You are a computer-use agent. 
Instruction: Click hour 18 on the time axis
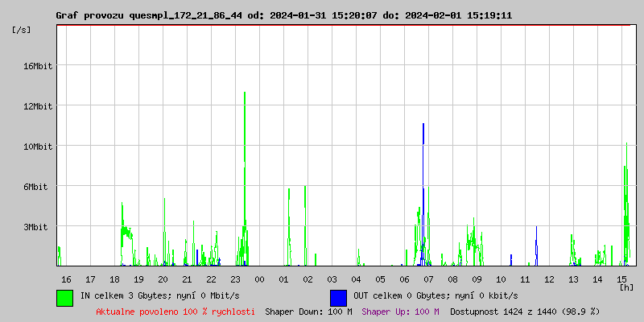(114, 279)
